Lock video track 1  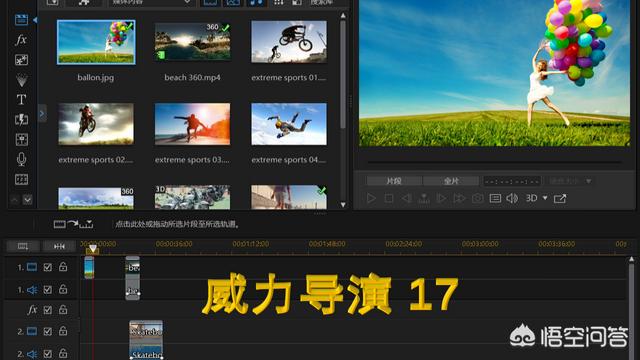click(63, 267)
